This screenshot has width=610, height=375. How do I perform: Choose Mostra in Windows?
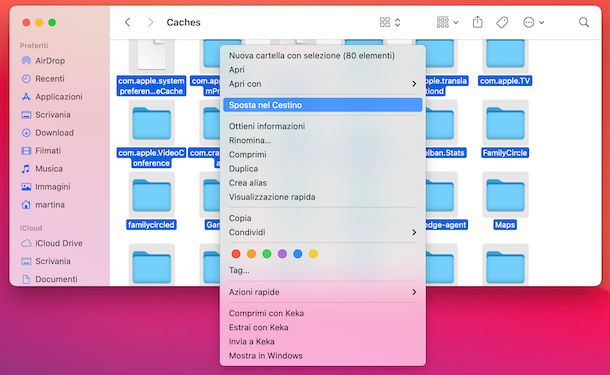pos(323,356)
